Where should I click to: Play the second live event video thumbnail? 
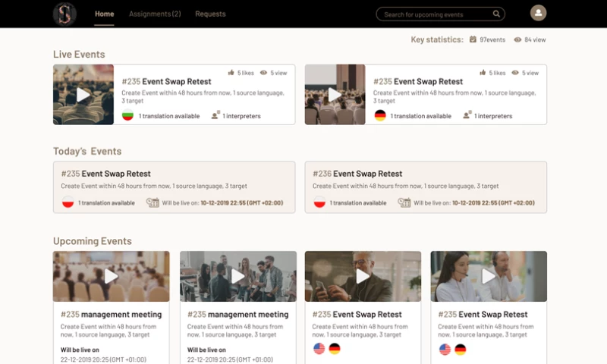tap(335, 95)
